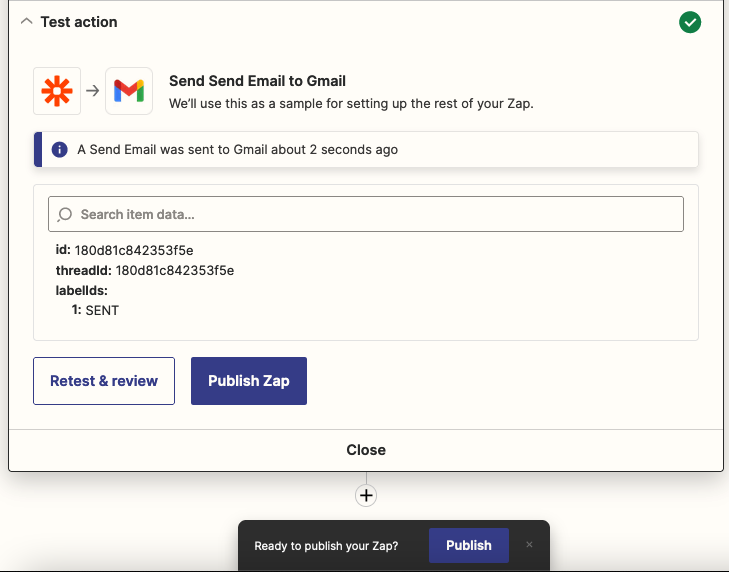Click the magnifier icon in the search box

(x=66, y=214)
